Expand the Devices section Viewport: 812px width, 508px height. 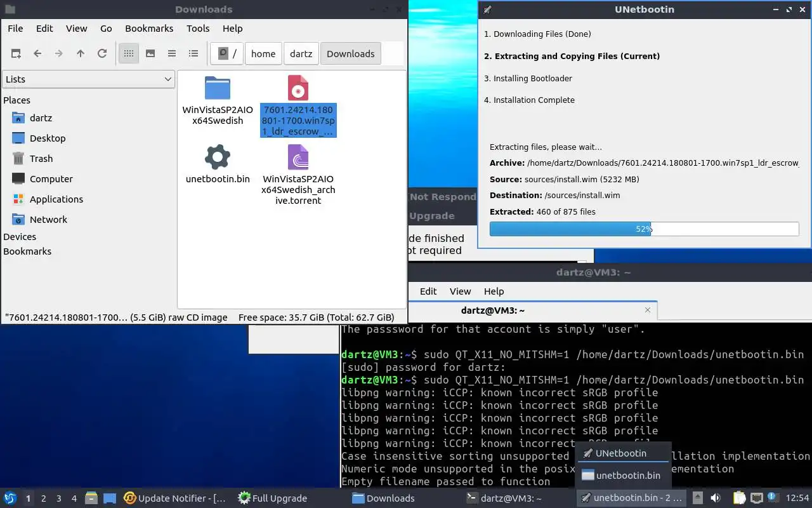click(x=20, y=237)
